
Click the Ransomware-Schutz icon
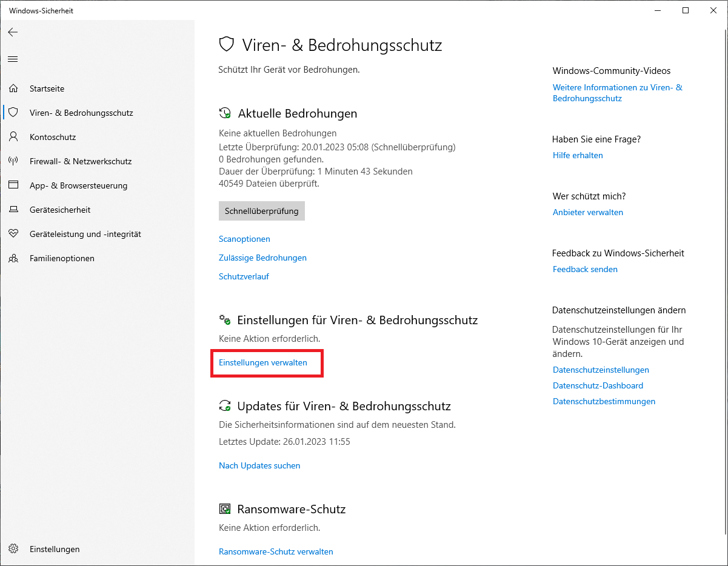225,509
